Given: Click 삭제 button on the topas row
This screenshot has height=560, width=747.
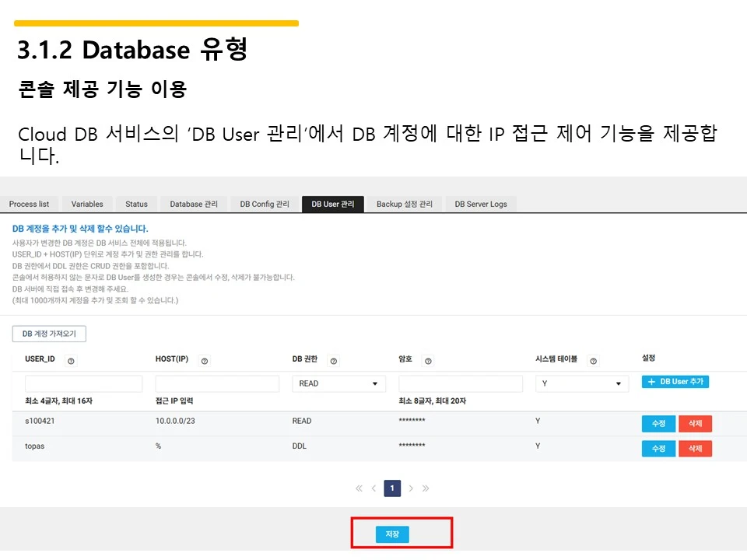Looking at the screenshot, I should tap(695, 448).
